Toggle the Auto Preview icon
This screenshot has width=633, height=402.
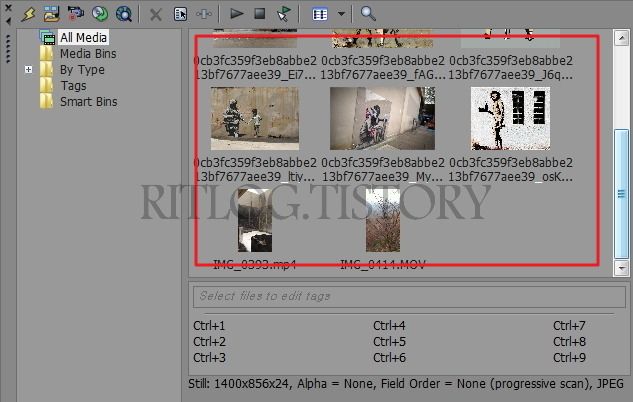(284, 14)
